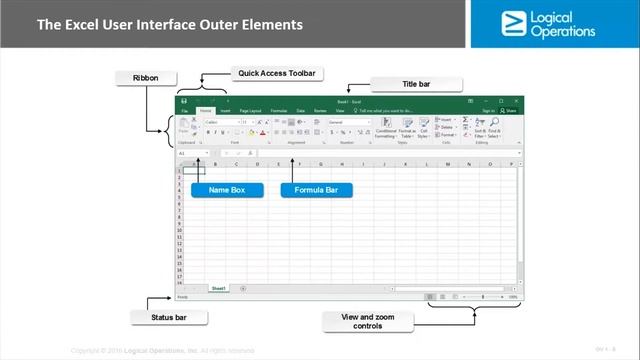Select the Sheet1 worksheet tab
The width and height of the screenshot is (640, 360).
[x=218, y=289]
